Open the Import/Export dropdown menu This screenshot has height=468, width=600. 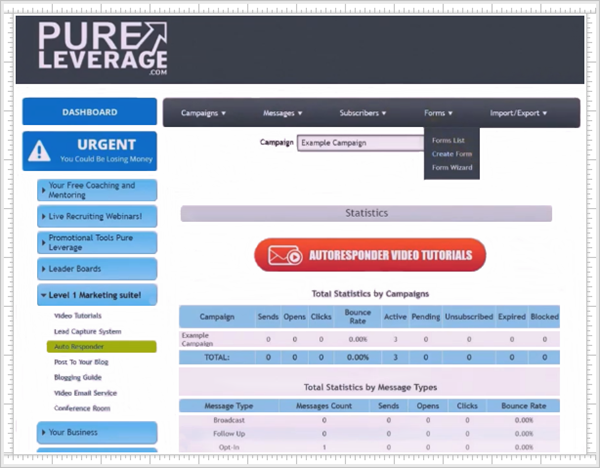click(518, 113)
